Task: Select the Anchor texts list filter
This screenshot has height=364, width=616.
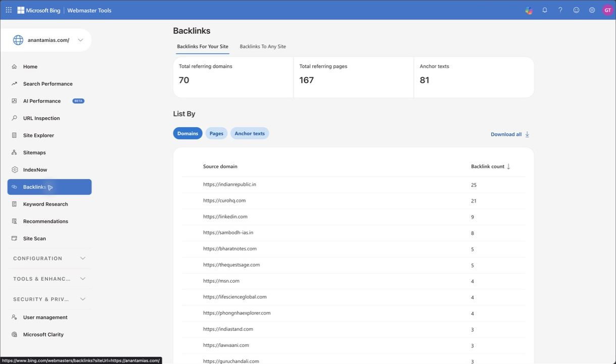Action: click(250, 133)
